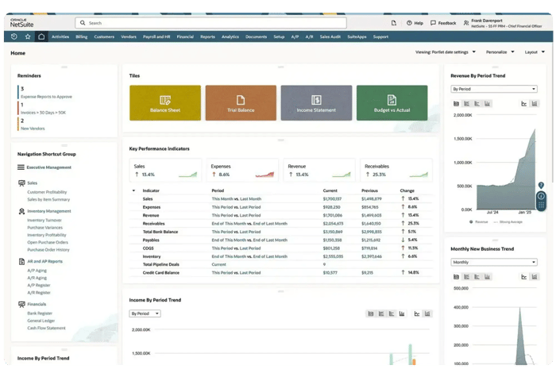
Task: Select first chart type icon in Income By Period Trend
Action: click(x=371, y=313)
